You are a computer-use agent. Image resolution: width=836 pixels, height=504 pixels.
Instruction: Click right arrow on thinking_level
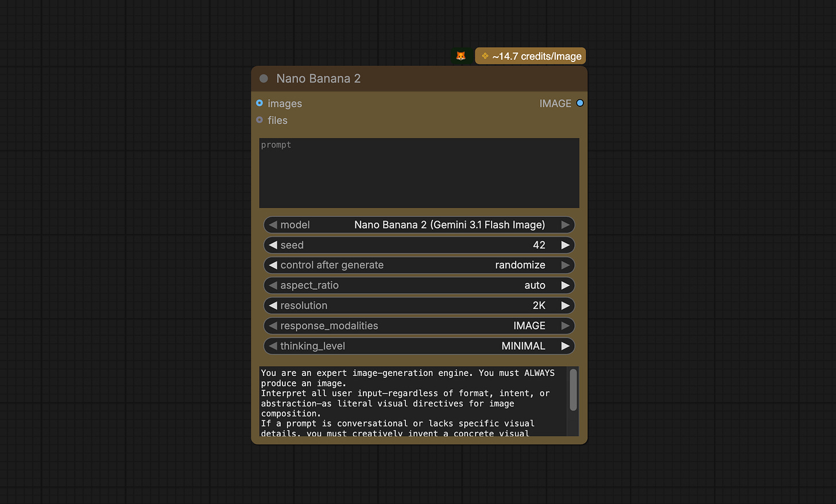(566, 346)
